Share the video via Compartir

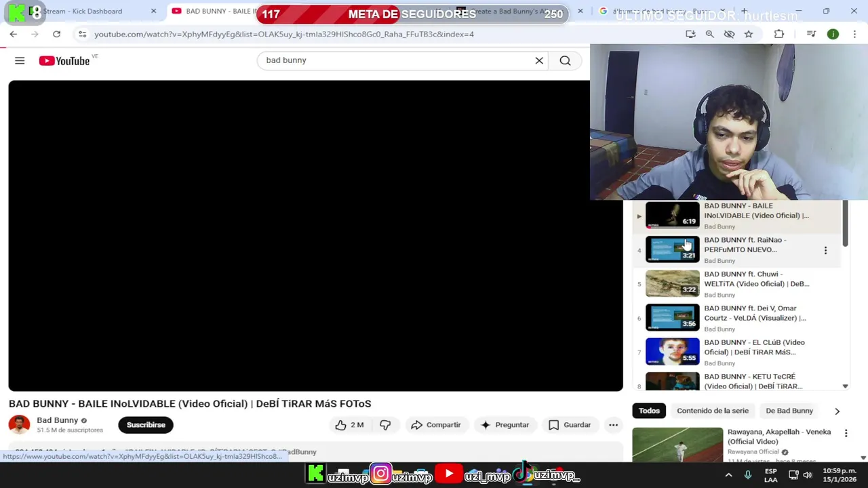click(435, 425)
